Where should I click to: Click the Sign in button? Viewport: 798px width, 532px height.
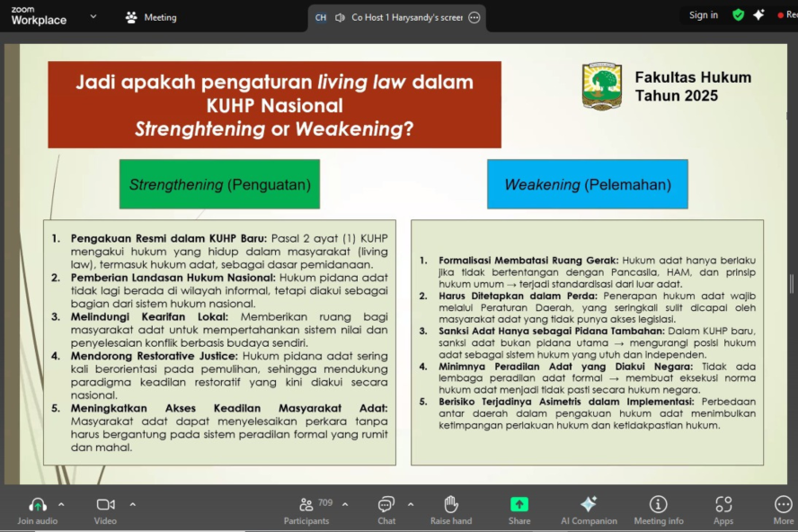coord(703,15)
